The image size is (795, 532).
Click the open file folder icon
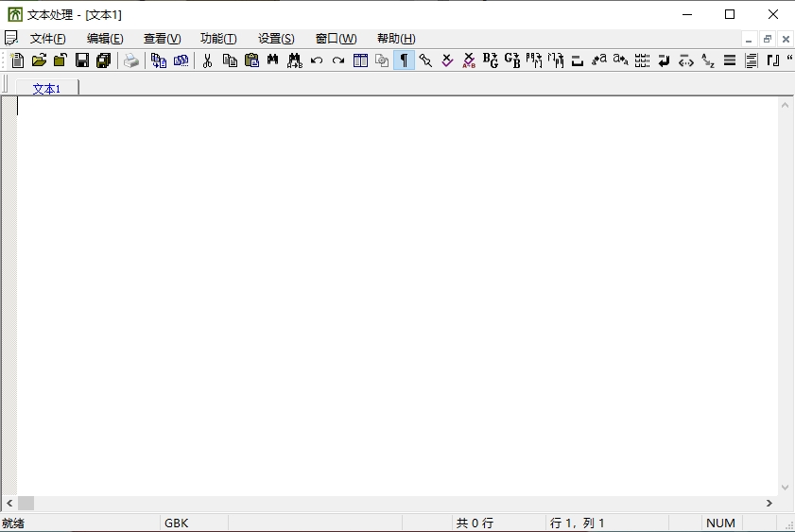coord(39,60)
